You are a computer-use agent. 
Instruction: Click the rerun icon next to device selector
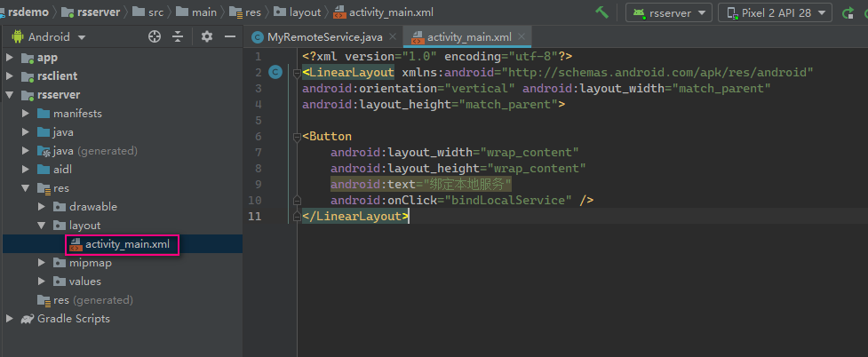[x=848, y=12]
